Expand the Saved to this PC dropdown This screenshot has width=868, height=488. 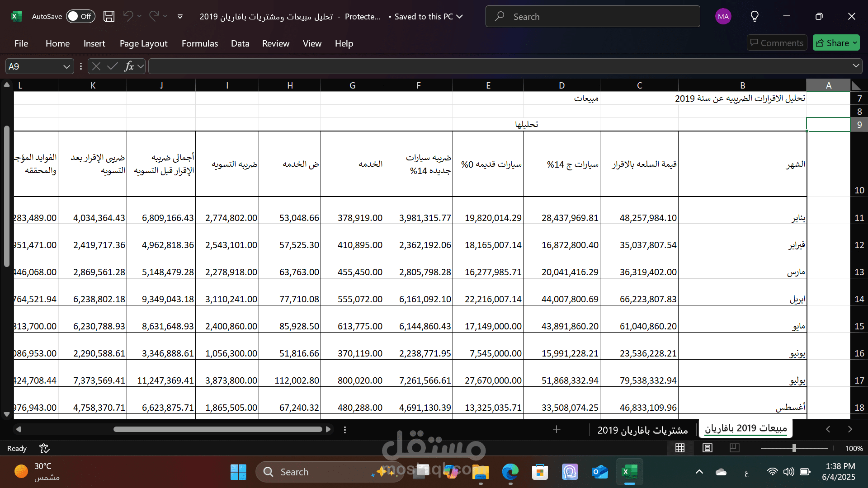click(x=460, y=17)
